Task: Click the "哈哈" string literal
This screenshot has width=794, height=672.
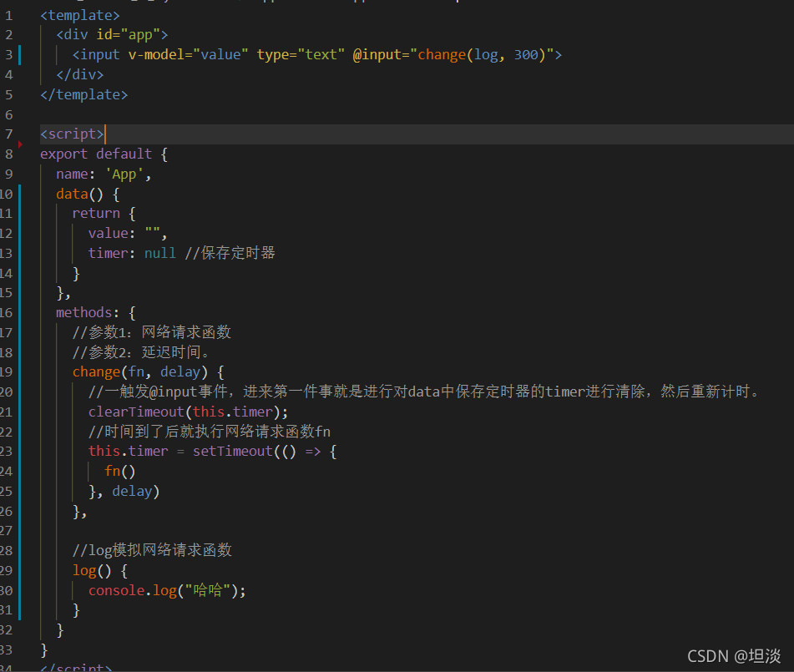Action: point(208,590)
